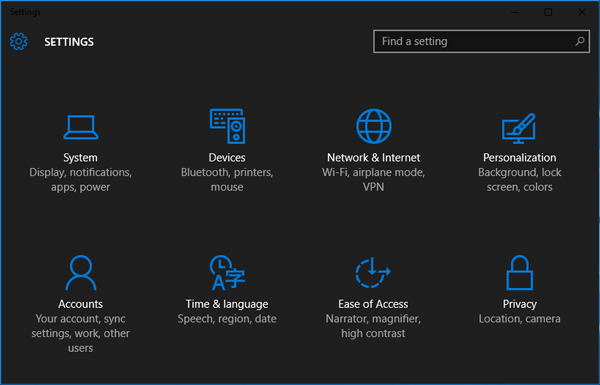Click 'Wi-Fi, airplane mode, VPN' description
Screen dimensions: 600x385
click(373, 180)
